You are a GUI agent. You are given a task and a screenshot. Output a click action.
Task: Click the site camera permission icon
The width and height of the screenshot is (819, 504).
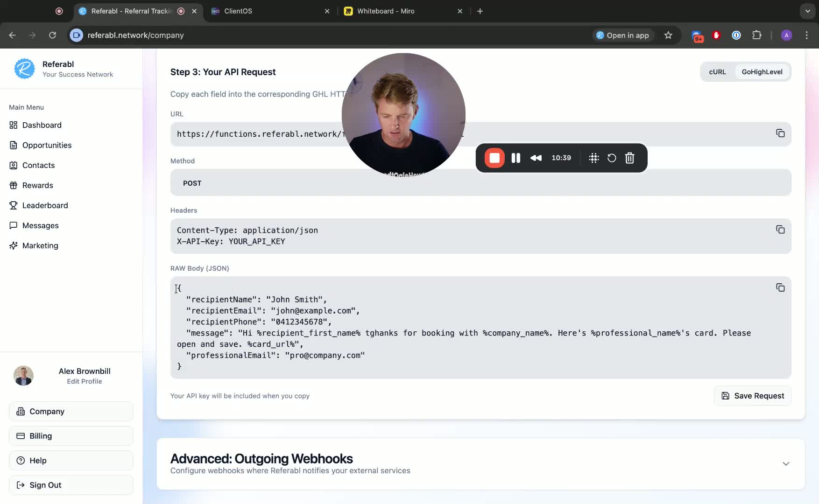pos(77,35)
